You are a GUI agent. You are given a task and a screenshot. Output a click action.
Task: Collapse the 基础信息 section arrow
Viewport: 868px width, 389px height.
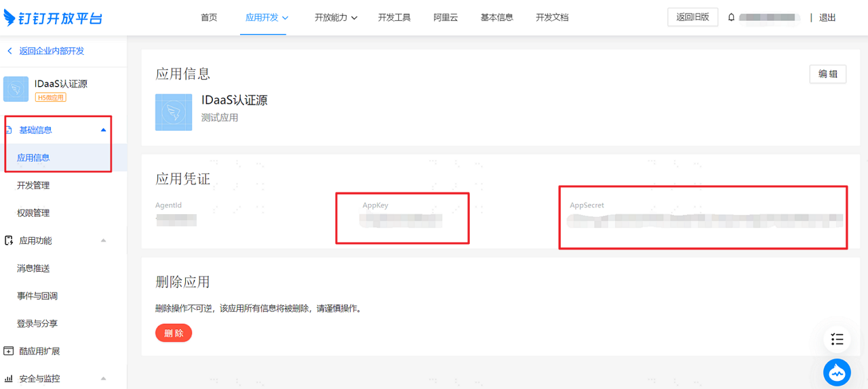click(x=103, y=130)
